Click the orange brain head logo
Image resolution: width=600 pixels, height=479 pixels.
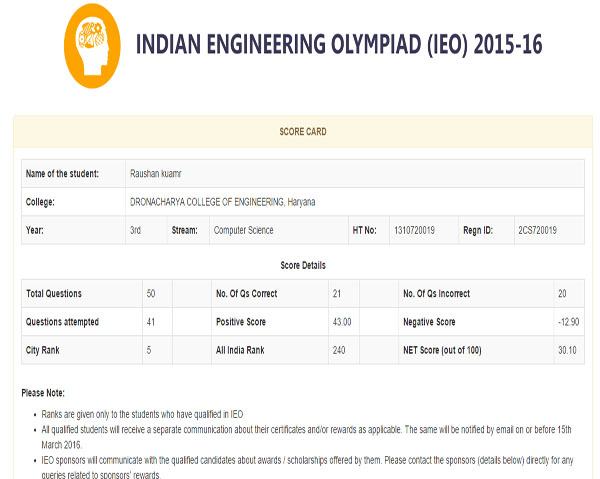tap(92, 46)
